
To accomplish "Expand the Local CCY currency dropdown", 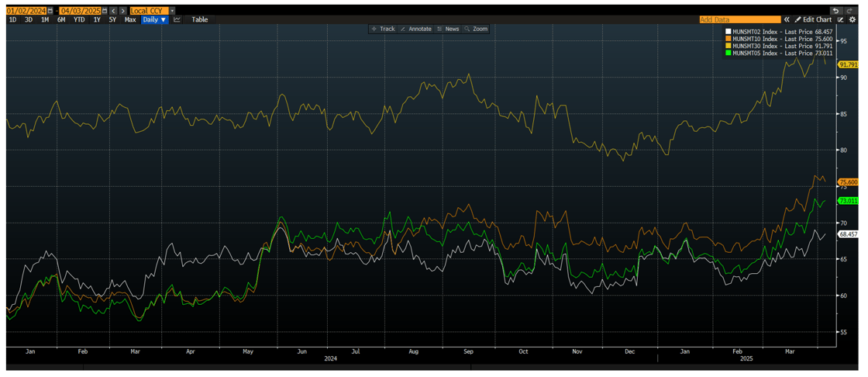I will coord(172,11).
